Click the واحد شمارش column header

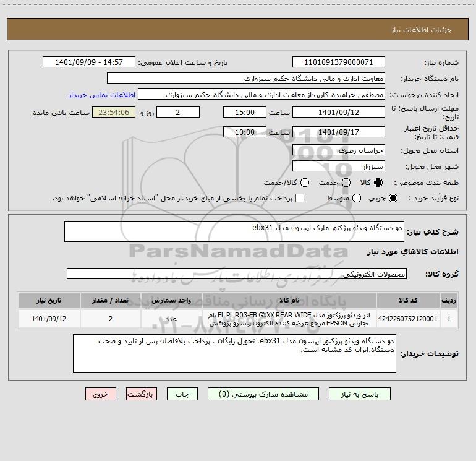click(171, 300)
